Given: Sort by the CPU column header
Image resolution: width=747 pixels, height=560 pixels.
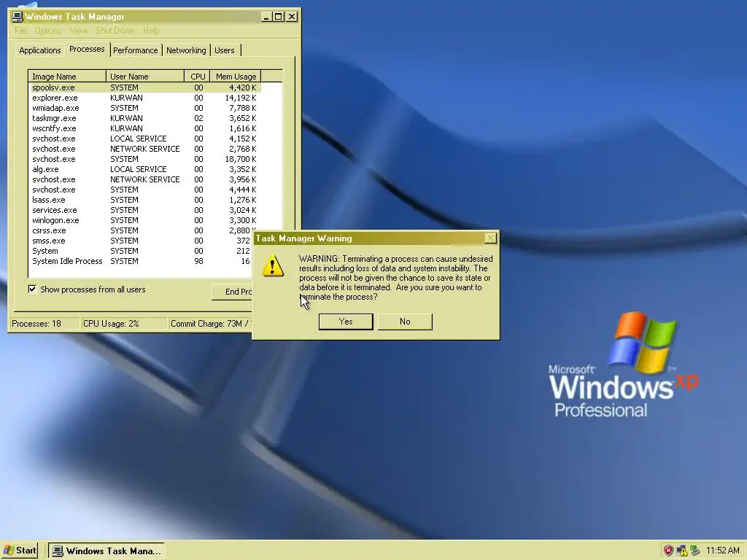Looking at the screenshot, I should point(197,76).
